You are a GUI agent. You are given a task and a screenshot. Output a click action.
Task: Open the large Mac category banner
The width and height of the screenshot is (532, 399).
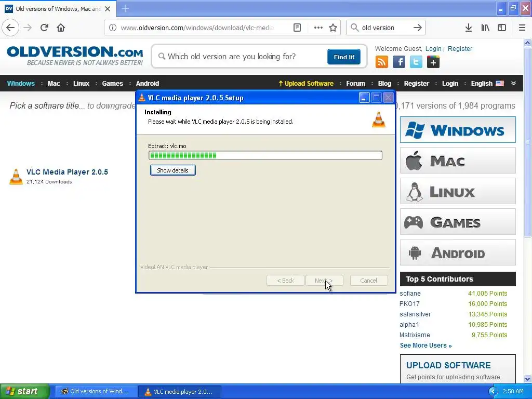pyautogui.click(x=458, y=161)
